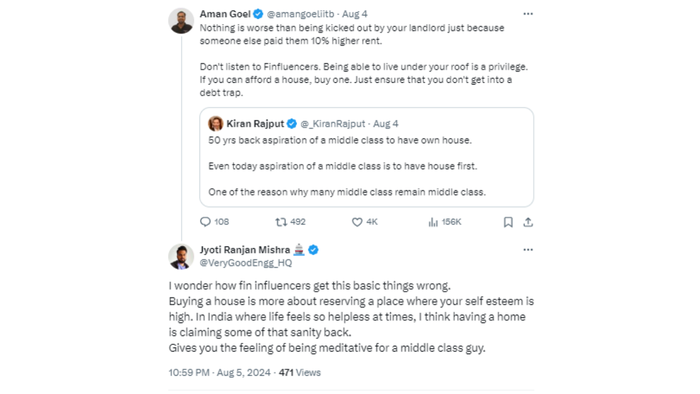
Task: View analytics icon showing 156K views
Action: click(x=433, y=222)
